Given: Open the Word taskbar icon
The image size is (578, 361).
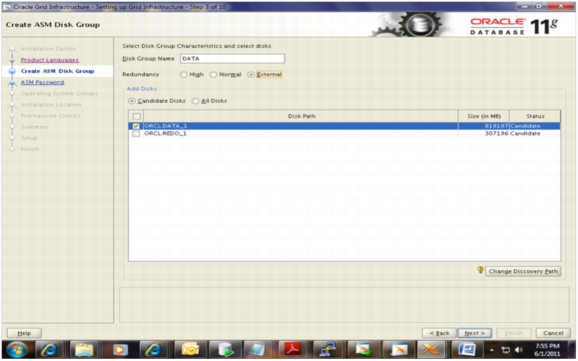Looking at the screenshot, I should (x=467, y=349).
